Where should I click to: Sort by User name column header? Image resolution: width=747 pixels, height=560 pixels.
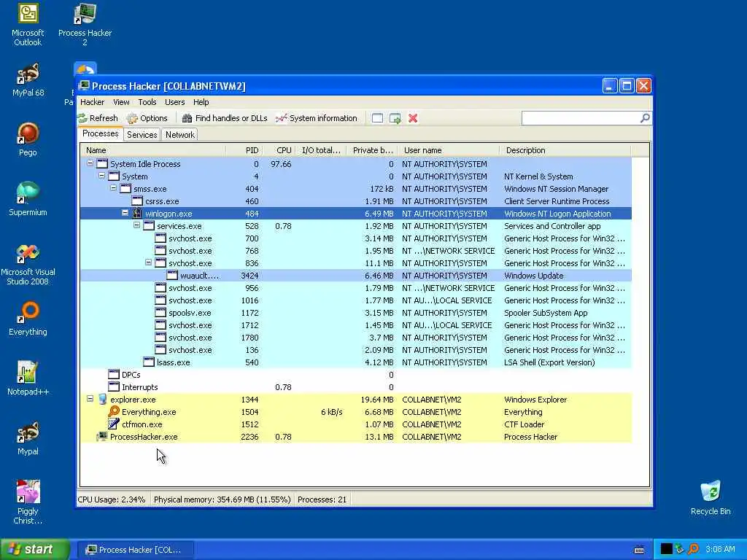pos(449,150)
